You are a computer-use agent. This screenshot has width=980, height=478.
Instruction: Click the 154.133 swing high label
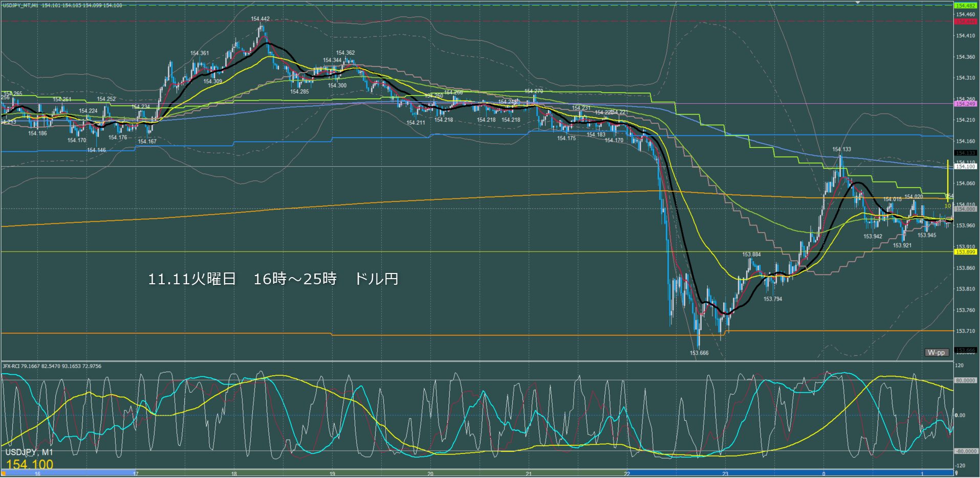[x=841, y=149]
